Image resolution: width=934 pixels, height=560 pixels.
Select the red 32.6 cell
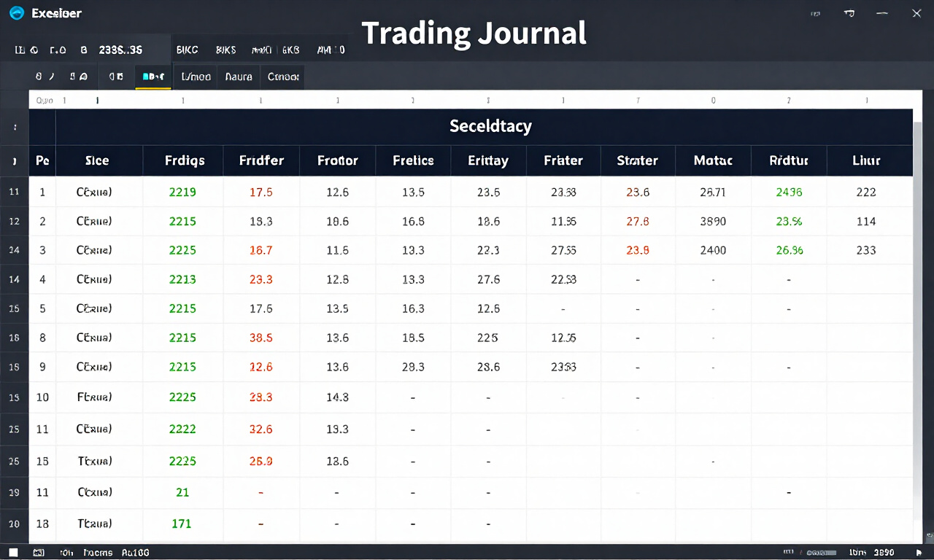(x=260, y=429)
